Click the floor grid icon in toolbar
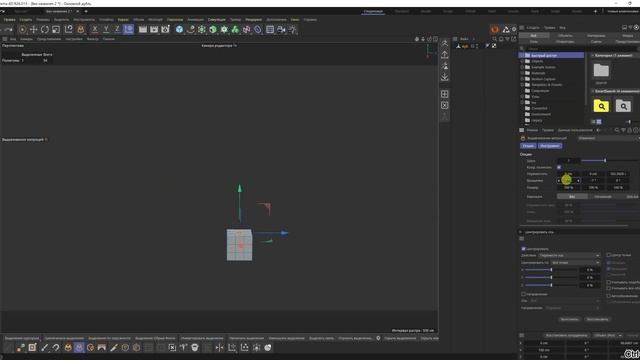640x360 pixels. (x=270, y=29)
